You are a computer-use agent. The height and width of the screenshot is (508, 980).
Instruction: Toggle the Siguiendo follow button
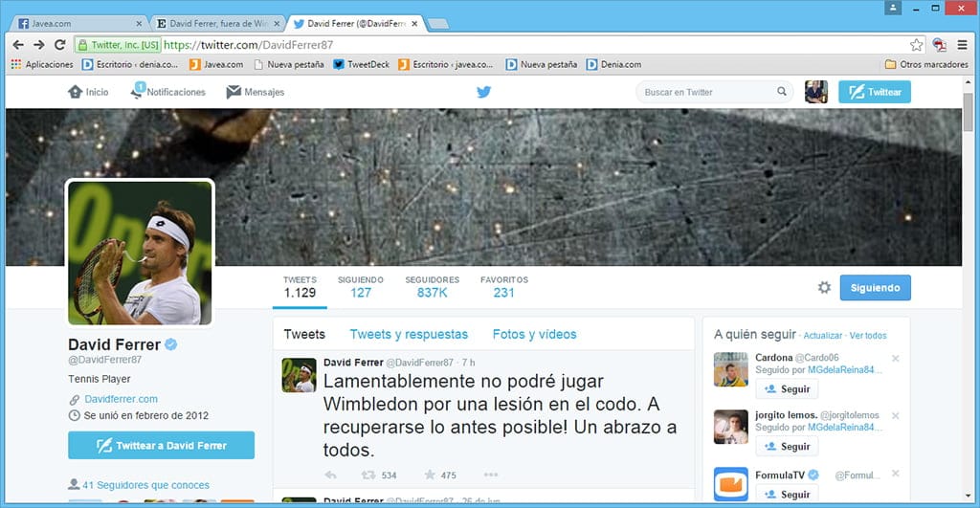coord(875,287)
